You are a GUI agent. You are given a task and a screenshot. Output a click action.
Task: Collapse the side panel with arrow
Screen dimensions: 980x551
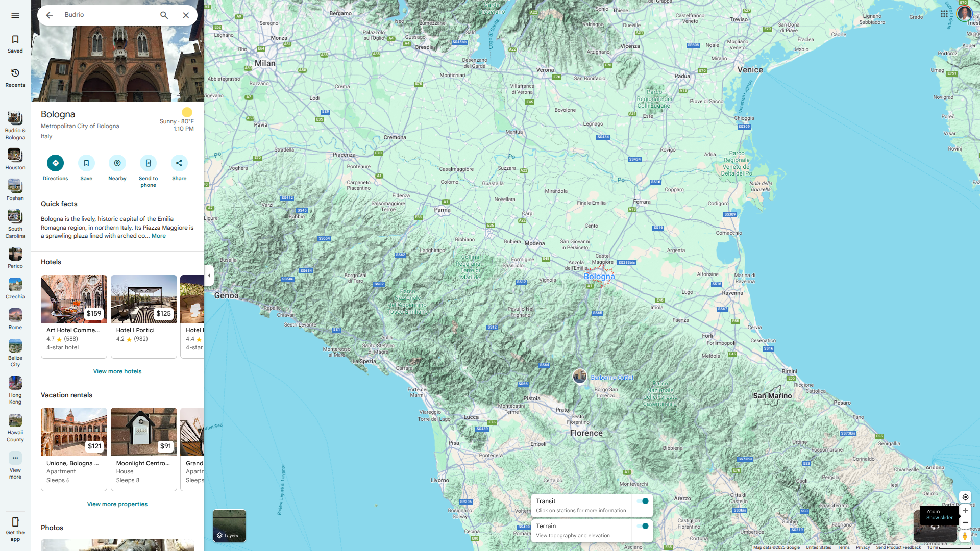pos(209,275)
